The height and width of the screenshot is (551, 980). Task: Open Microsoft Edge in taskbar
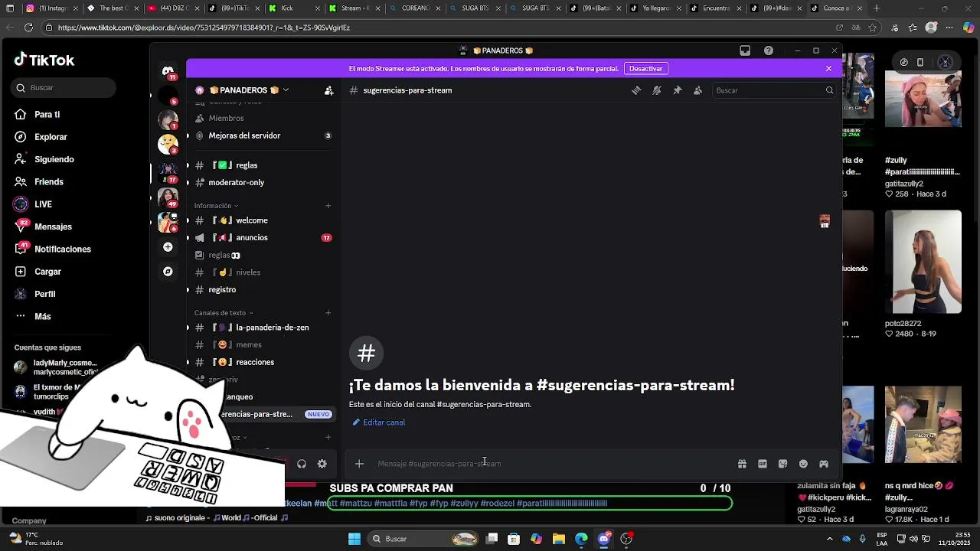click(x=581, y=539)
